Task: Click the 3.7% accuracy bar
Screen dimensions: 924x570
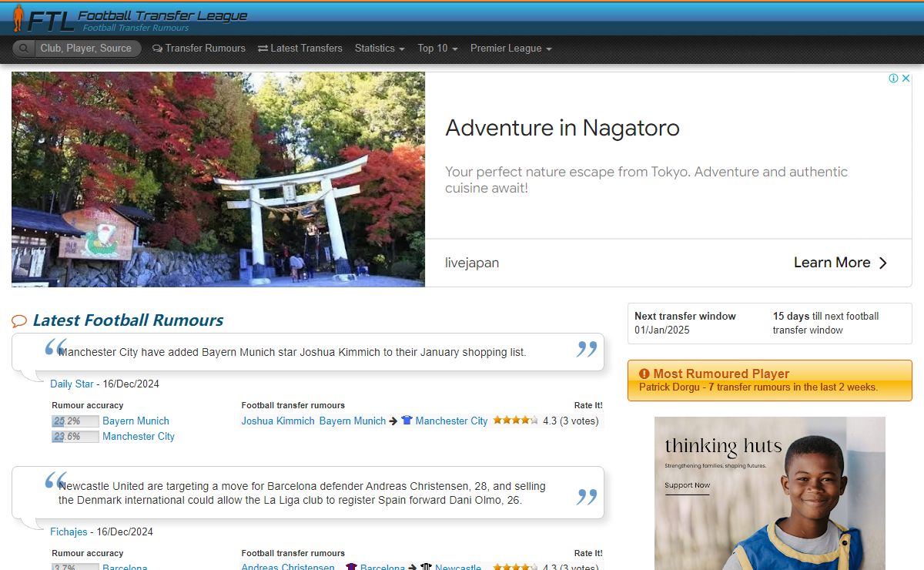Action: pos(75,568)
